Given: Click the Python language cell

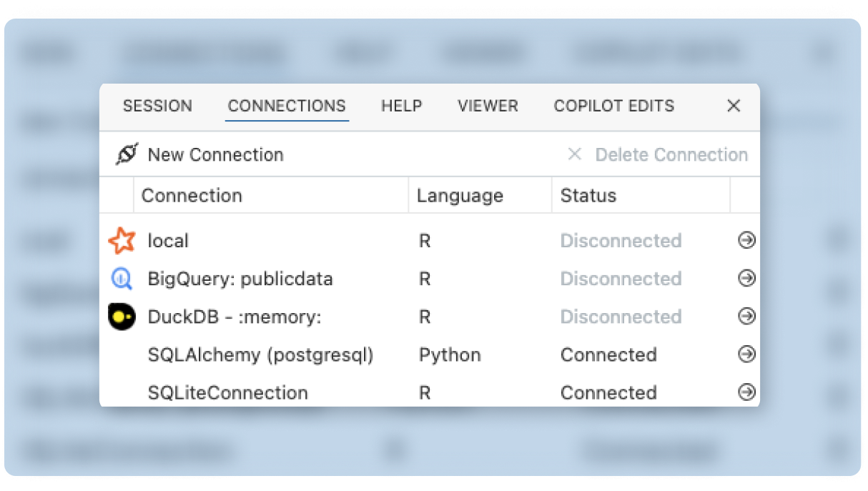Looking at the screenshot, I should [x=450, y=354].
